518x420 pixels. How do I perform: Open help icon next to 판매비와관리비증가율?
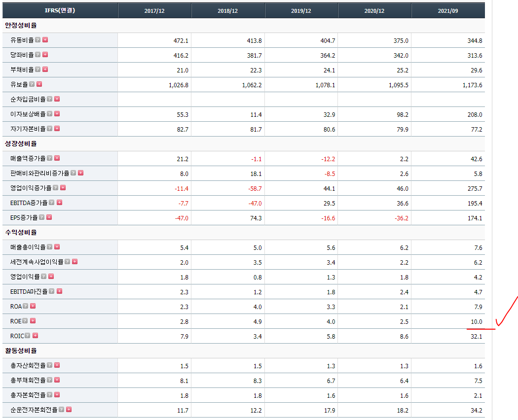(x=74, y=173)
